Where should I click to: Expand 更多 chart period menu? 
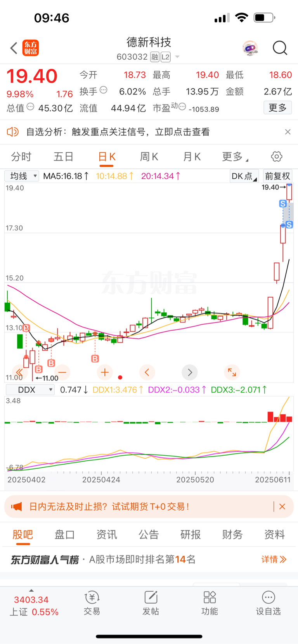[x=235, y=157]
